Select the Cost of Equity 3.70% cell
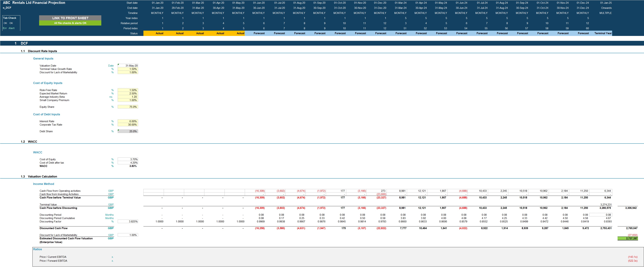This screenshot has width=644, height=277. [128, 159]
